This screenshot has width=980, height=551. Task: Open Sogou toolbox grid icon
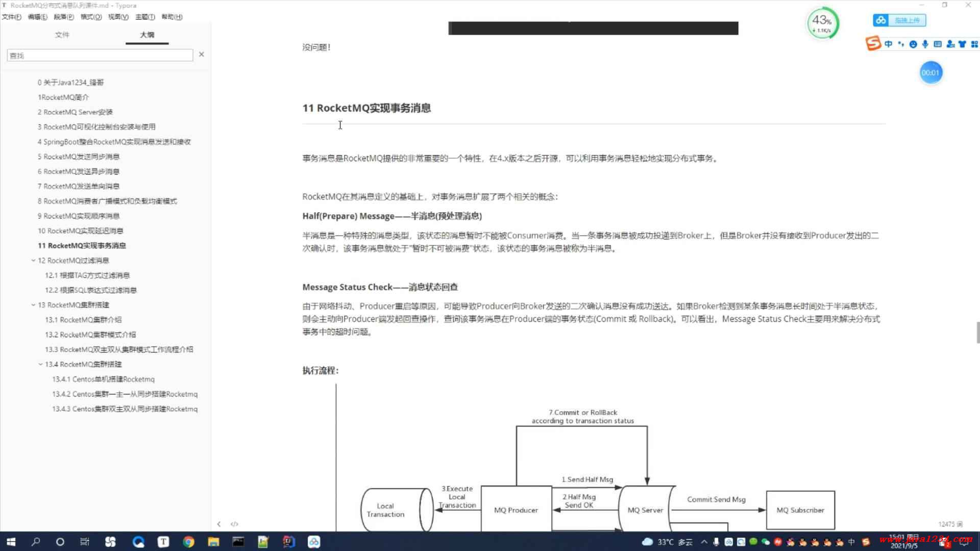(x=974, y=44)
